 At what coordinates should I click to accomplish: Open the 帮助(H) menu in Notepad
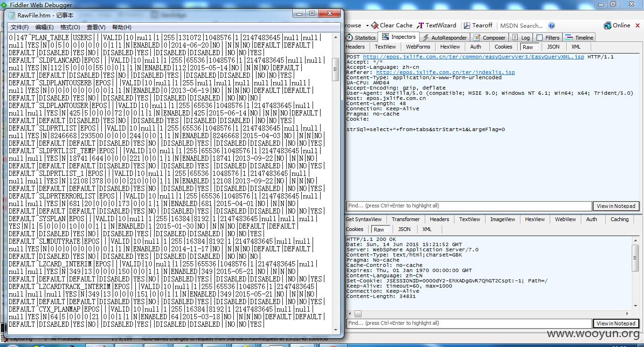coord(122,27)
